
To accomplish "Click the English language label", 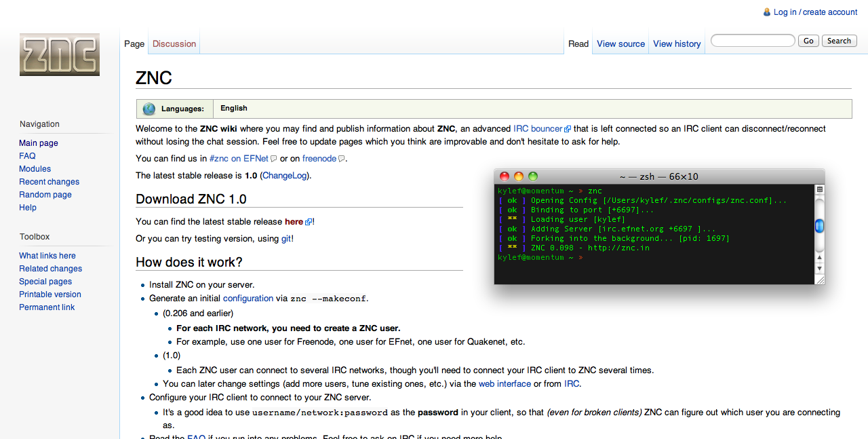I will (234, 109).
